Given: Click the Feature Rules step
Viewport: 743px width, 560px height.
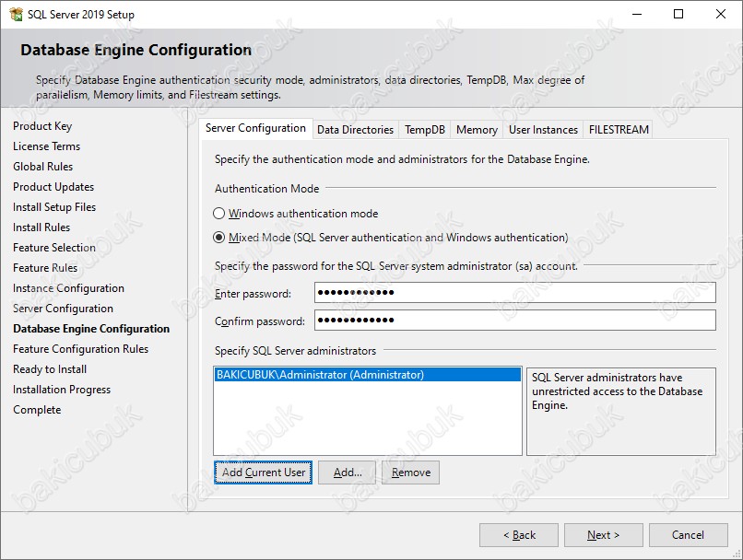Looking at the screenshot, I should click(x=45, y=268).
